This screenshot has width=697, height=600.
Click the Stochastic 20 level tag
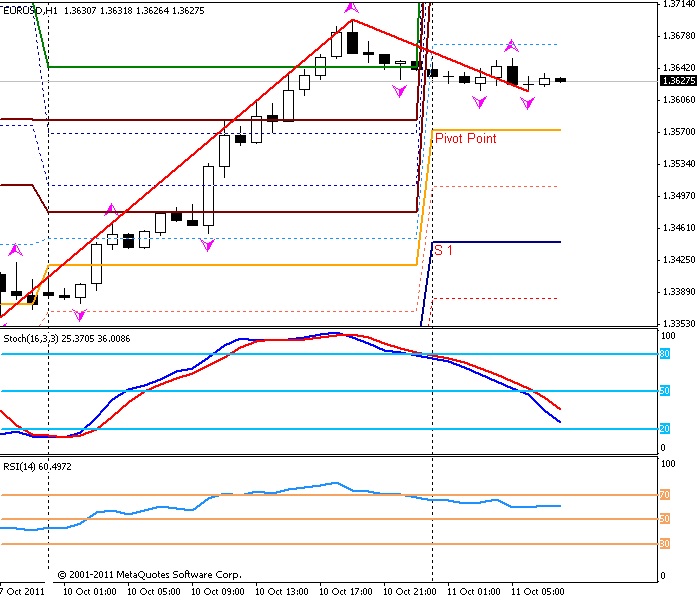tap(664, 429)
